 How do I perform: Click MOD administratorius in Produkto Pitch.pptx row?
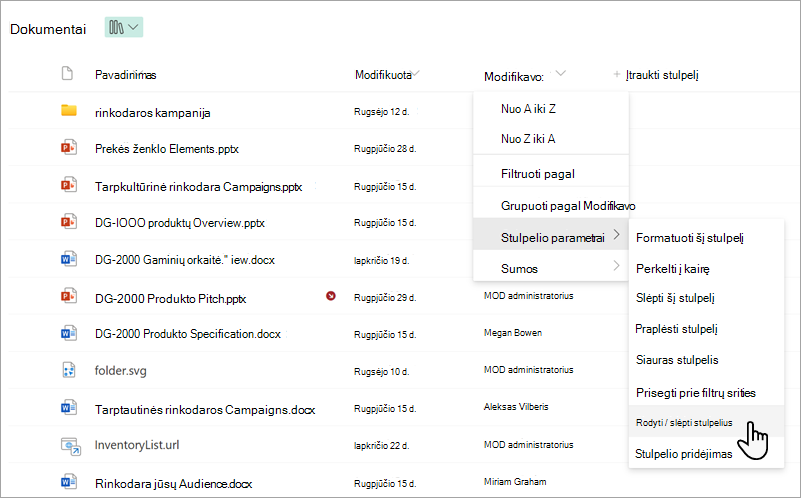click(x=529, y=295)
